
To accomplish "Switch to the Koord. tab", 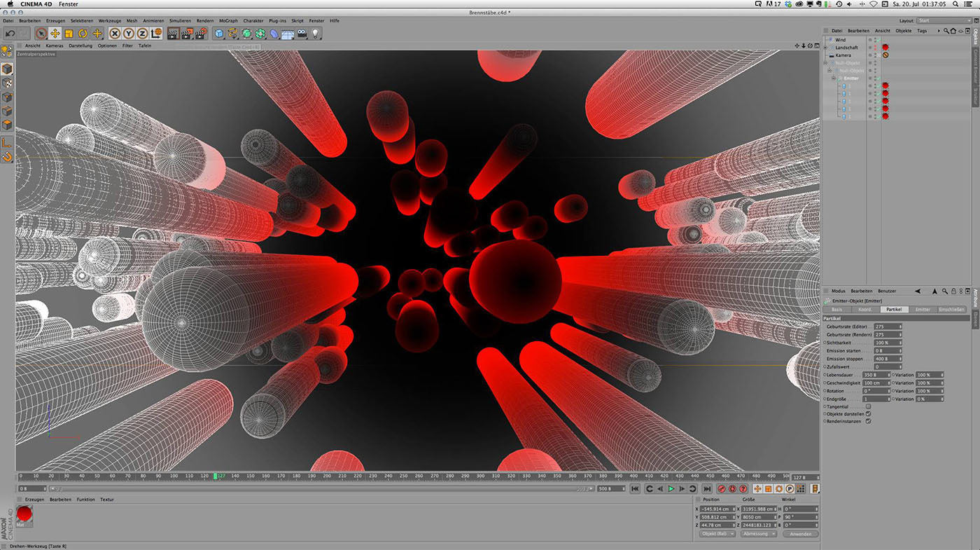I will pyautogui.click(x=865, y=309).
